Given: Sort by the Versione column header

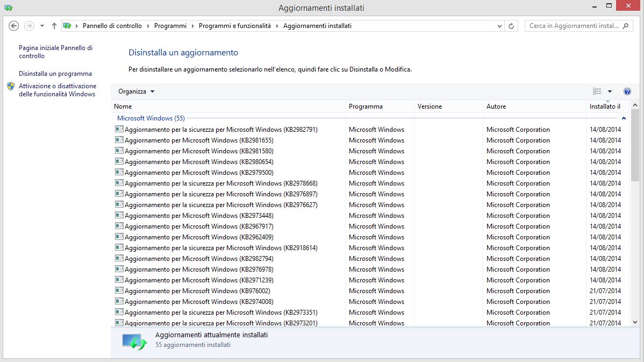Looking at the screenshot, I should 448,107.
